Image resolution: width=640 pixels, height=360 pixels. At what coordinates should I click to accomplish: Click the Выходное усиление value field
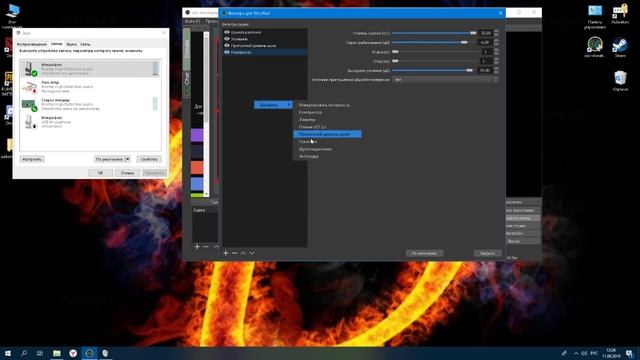click(x=486, y=71)
